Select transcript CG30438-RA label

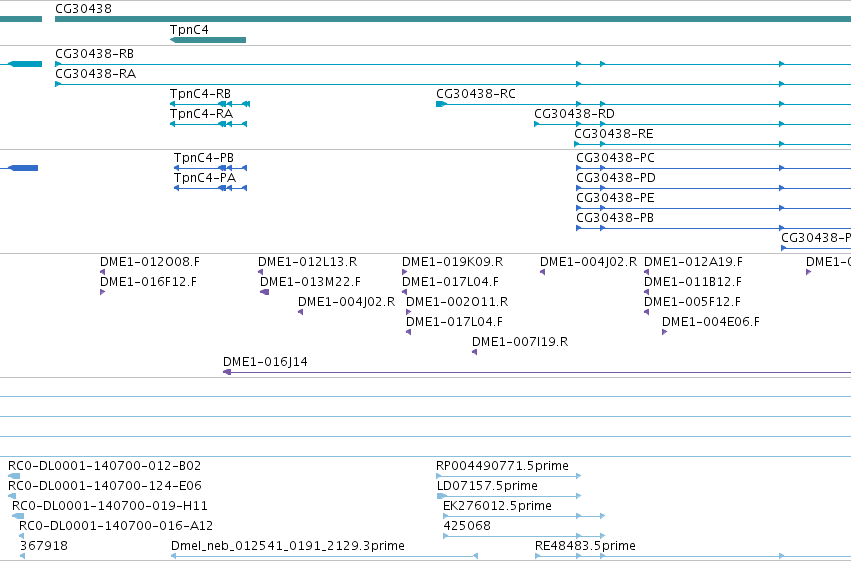96,74
